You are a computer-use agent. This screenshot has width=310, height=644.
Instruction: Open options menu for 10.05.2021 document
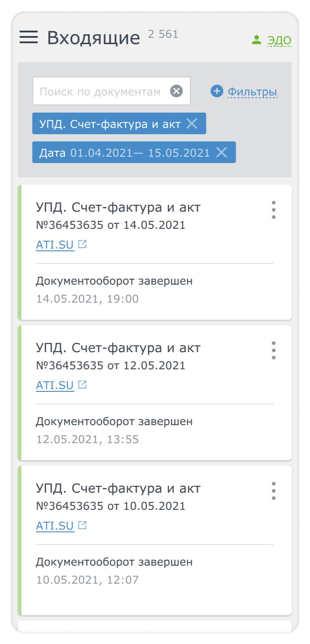pyautogui.click(x=274, y=491)
